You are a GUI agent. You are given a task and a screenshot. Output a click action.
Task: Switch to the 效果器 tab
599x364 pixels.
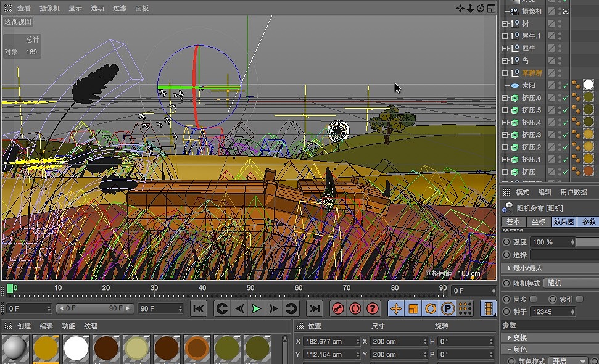click(x=564, y=221)
